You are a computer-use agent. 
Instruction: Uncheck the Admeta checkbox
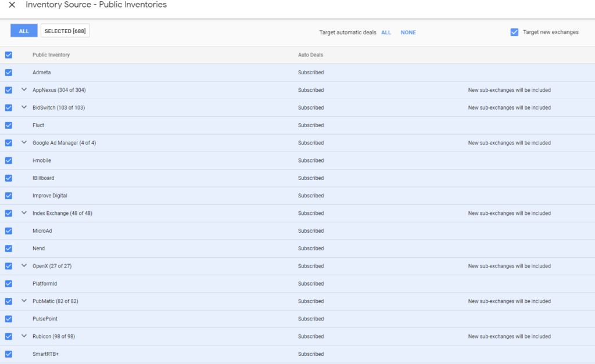pos(9,73)
